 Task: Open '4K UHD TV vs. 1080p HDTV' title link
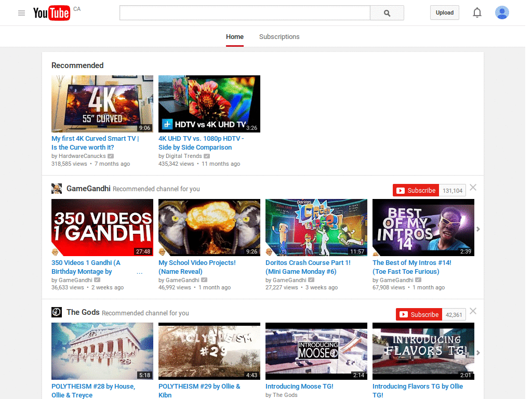click(201, 143)
